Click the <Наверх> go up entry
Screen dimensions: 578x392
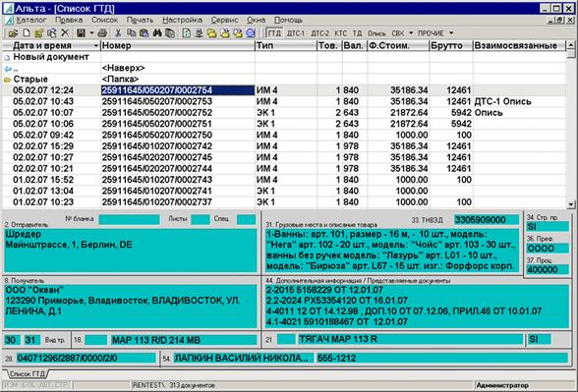coord(124,68)
